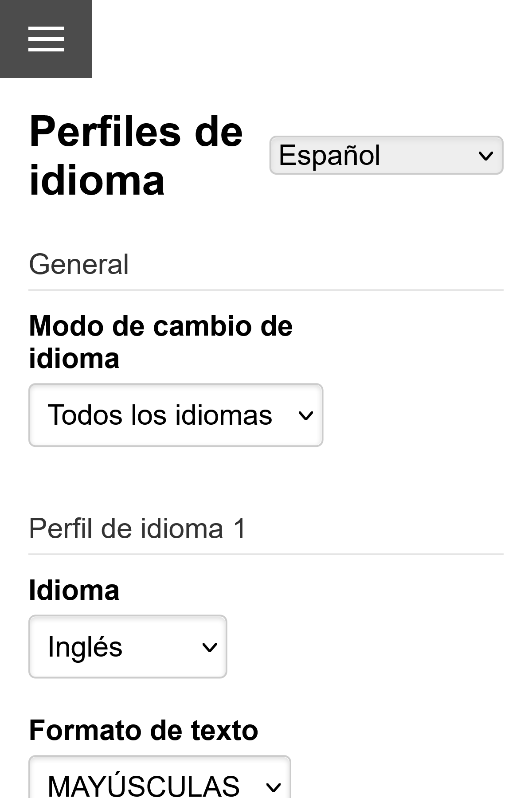The image size is (532, 798).
Task: Open the Idioma dropdown showing Inglés
Action: tap(127, 646)
